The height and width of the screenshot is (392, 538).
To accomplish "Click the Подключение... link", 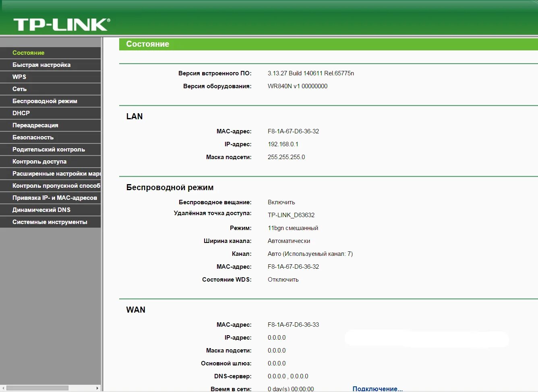I will pos(377,389).
